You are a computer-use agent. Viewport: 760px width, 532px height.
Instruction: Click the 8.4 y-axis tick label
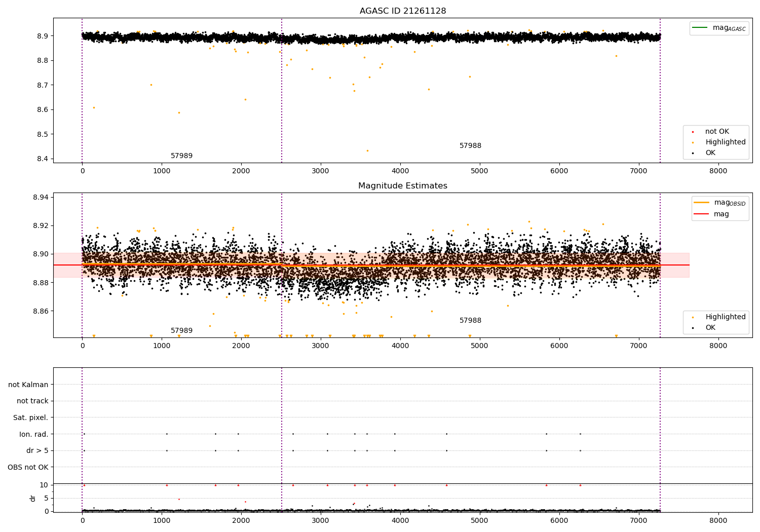click(42, 159)
